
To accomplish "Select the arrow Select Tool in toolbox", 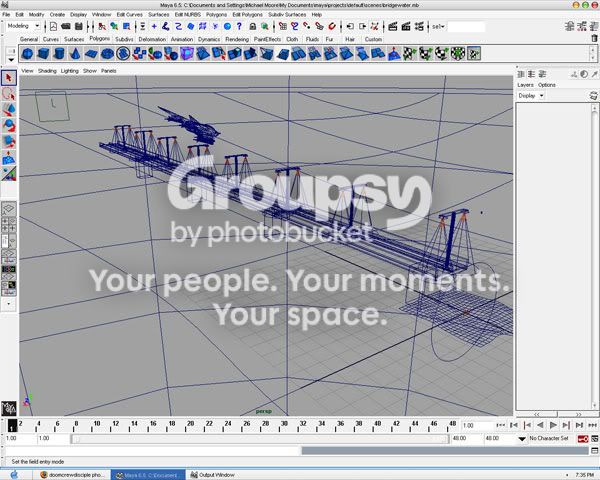I will [9, 78].
